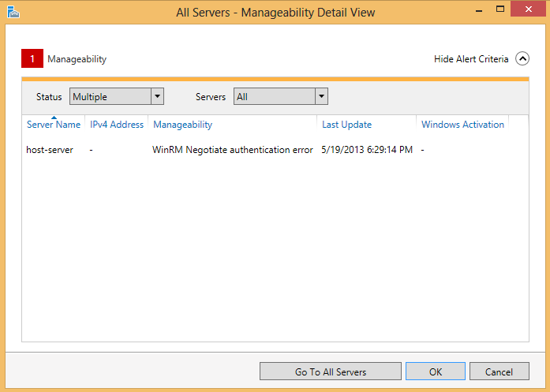The width and height of the screenshot is (550, 392).
Task: Click the red Manageability alert count badge
Action: tap(32, 58)
